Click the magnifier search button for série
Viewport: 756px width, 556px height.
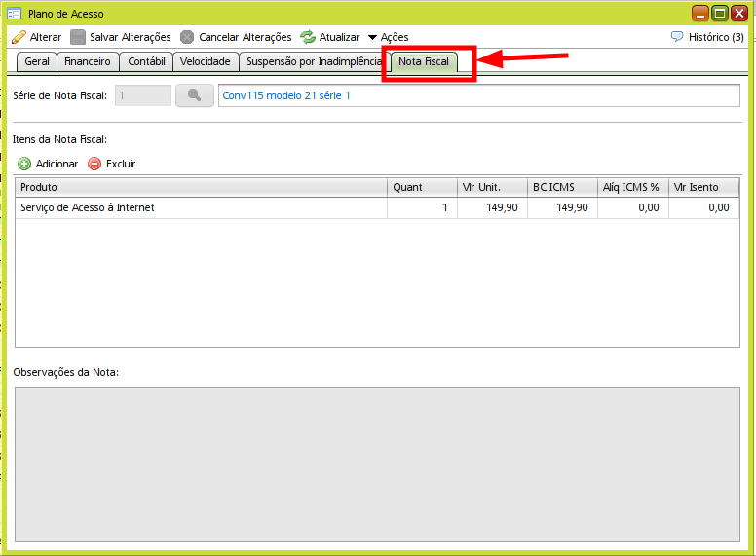[194, 95]
